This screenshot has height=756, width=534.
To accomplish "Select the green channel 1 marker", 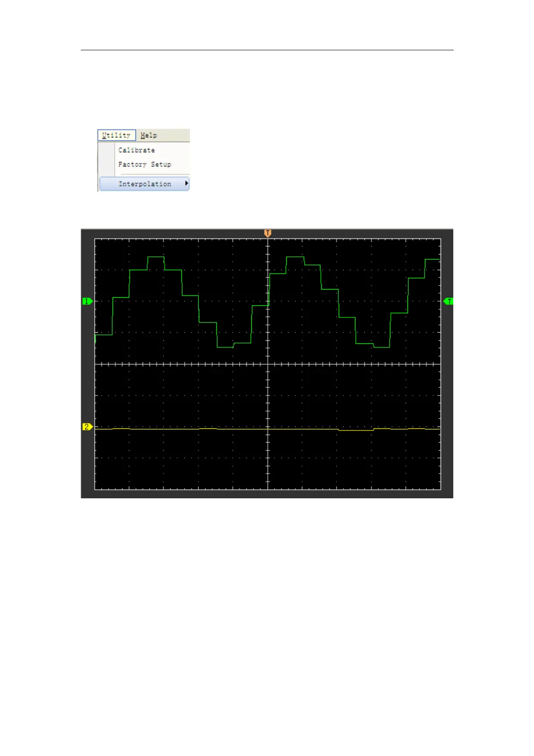I will pos(87,301).
